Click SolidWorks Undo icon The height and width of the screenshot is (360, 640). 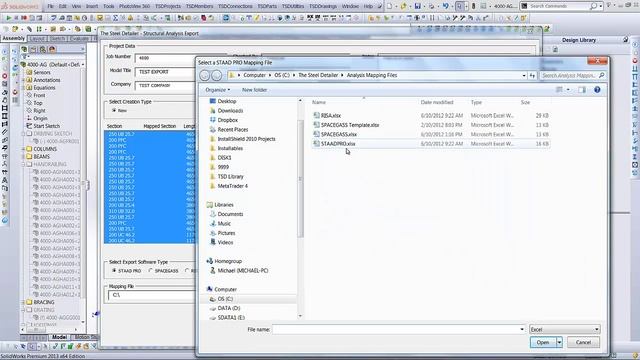click(x=445, y=6)
